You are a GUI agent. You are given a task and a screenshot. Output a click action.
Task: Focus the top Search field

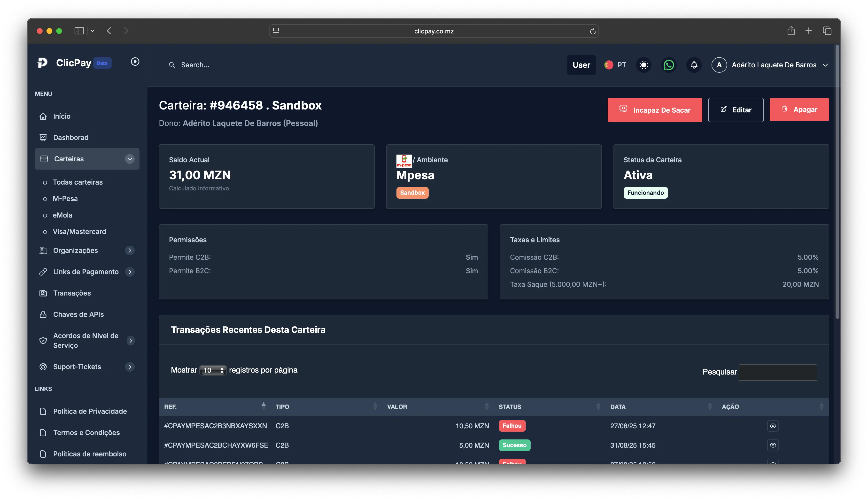click(195, 65)
